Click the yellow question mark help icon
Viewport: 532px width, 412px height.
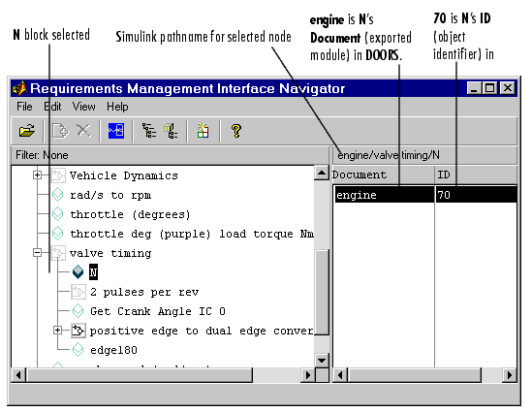[236, 131]
